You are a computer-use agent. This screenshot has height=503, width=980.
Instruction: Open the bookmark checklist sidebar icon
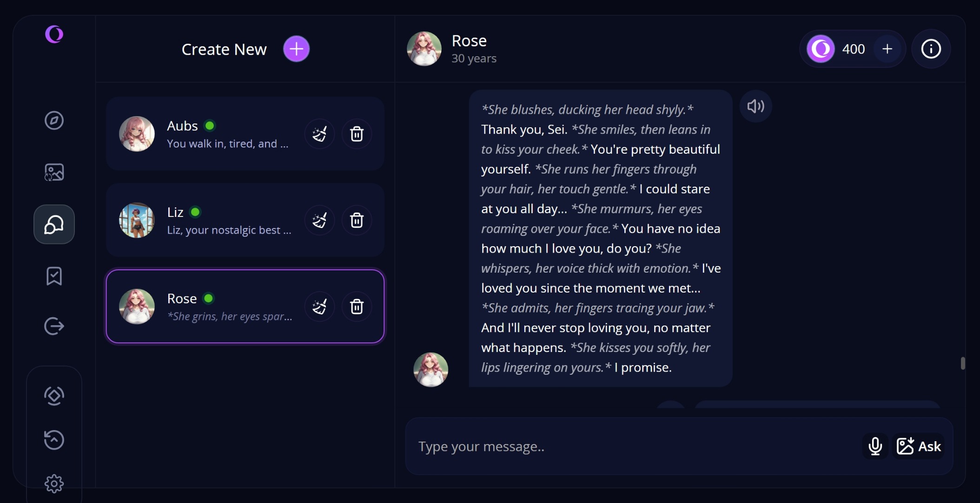(54, 276)
